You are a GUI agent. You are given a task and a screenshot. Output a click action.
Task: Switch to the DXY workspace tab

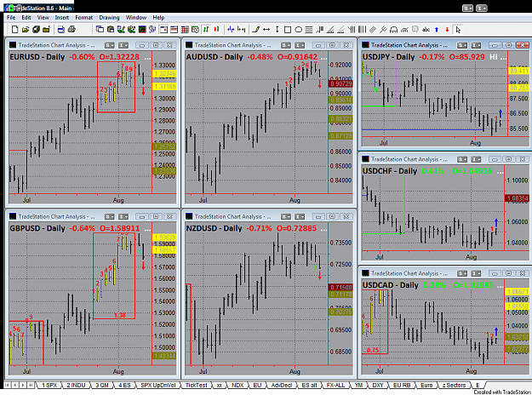coord(378,385)
